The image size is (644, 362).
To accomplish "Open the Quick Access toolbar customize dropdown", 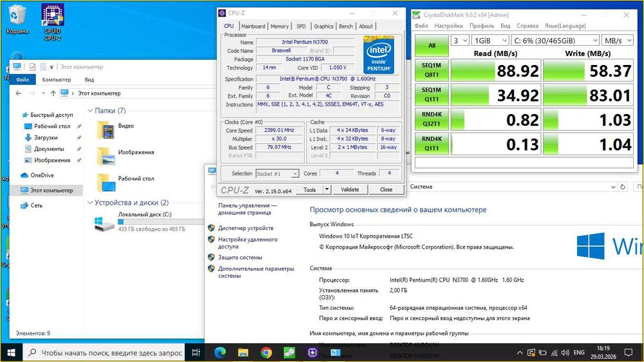I will pos(52,67).
